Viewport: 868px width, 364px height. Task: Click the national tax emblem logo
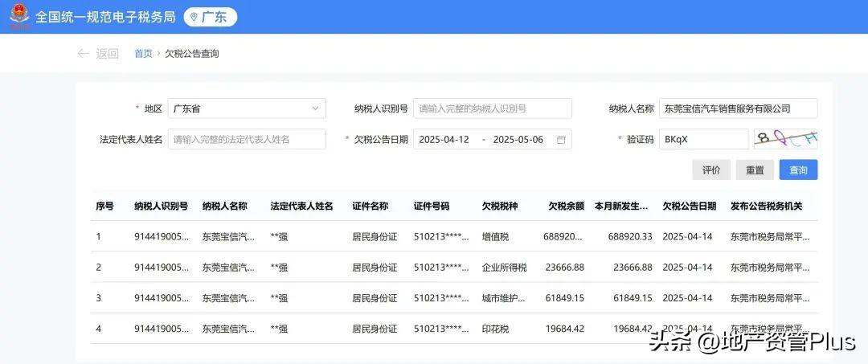point(19,15)
